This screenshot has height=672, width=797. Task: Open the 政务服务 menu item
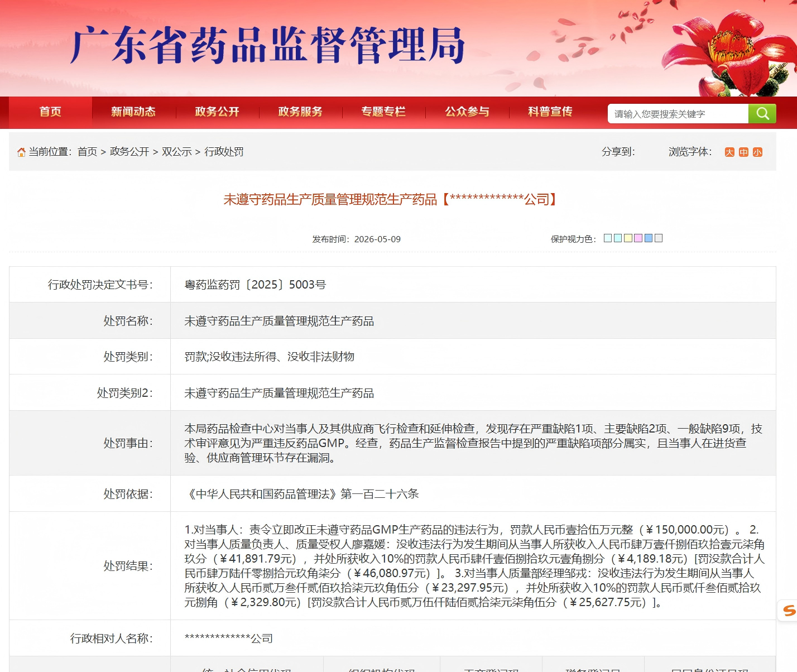(300, 112)
